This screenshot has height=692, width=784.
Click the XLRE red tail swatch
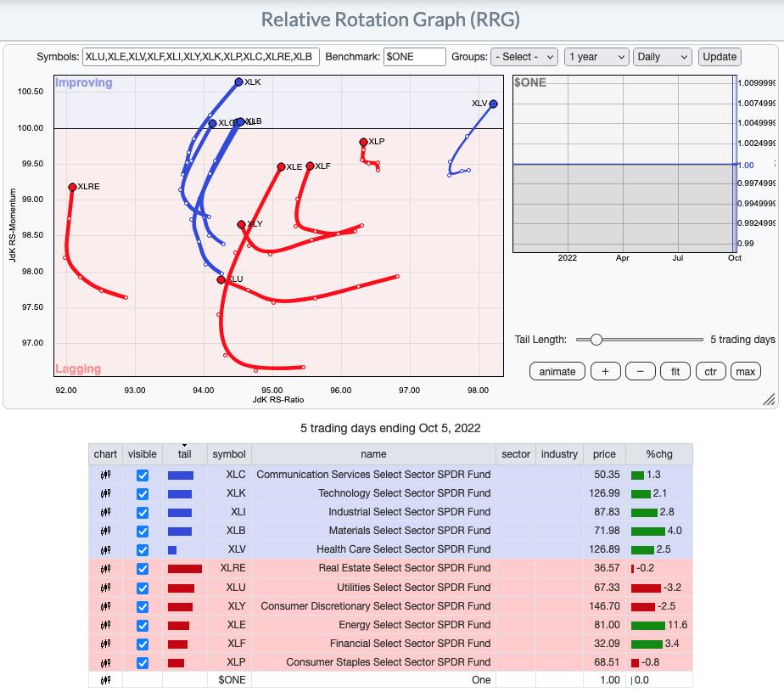(185, 569)
